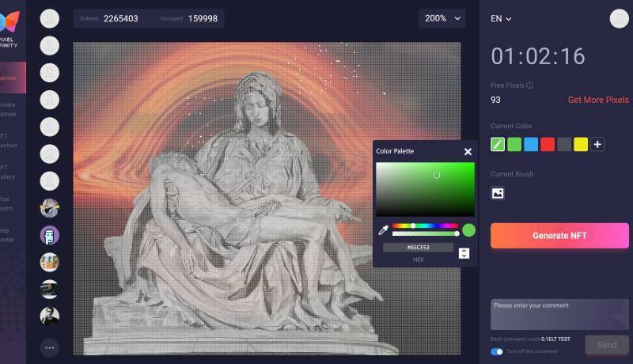Click the Generate NFT button
The image size is (633, 364).
(559, 236)
